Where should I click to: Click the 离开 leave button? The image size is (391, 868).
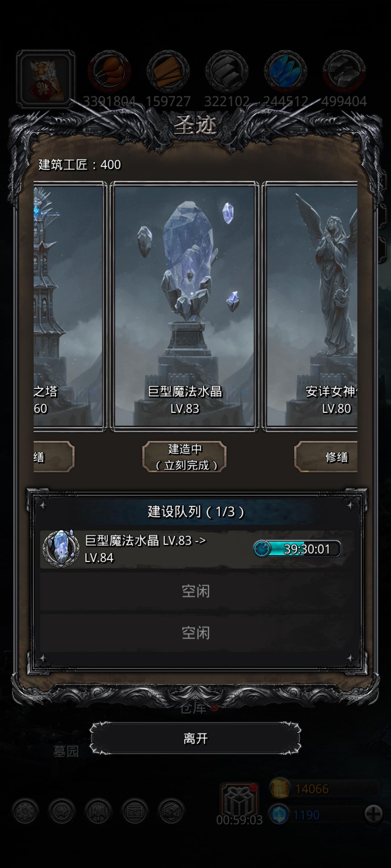coord(195,738)
